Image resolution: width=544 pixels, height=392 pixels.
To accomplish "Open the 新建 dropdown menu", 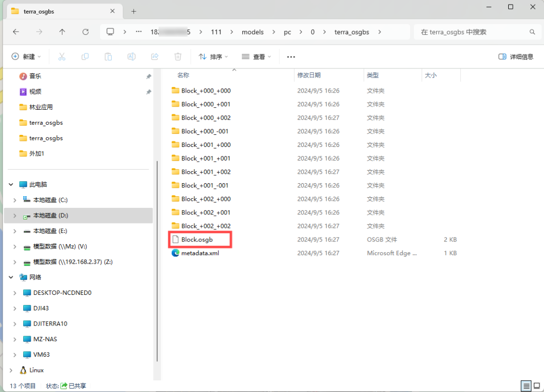I will tap(26, 56).
